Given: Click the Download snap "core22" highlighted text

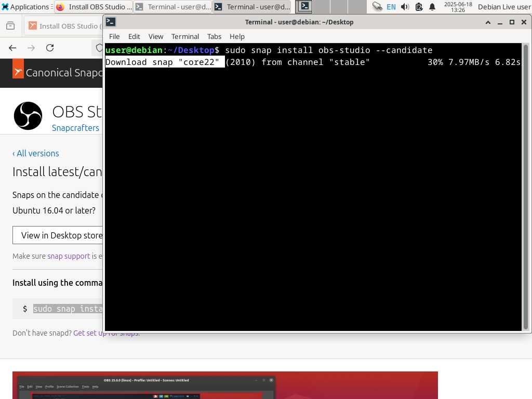Looking at the screenshot, I should (165, 62).
